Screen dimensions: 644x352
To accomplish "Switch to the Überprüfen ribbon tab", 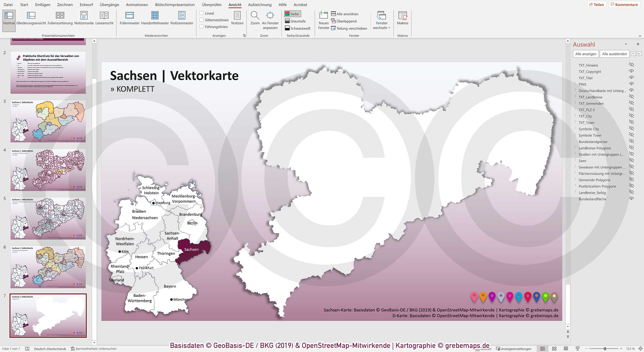I will click(x=211, y=5).
